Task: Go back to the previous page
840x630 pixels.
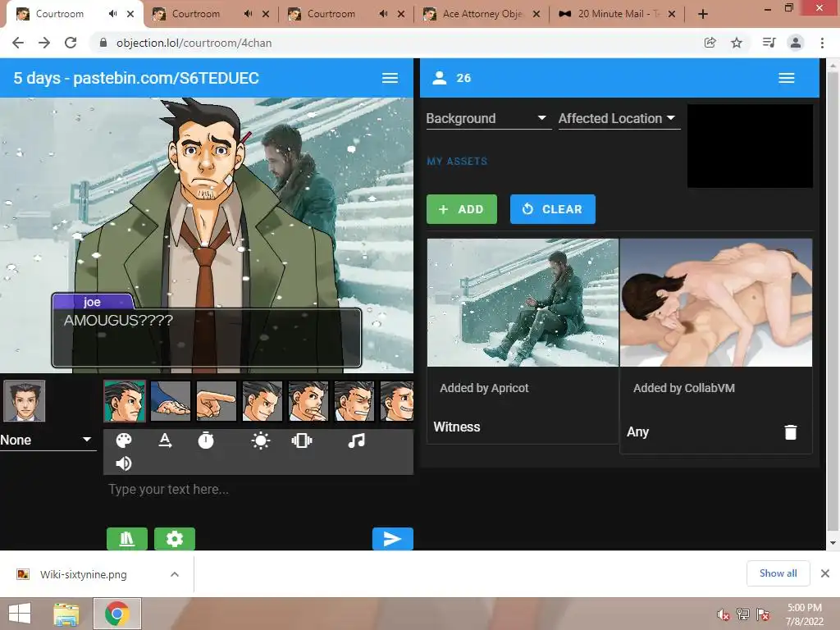Action: (18, 43)
